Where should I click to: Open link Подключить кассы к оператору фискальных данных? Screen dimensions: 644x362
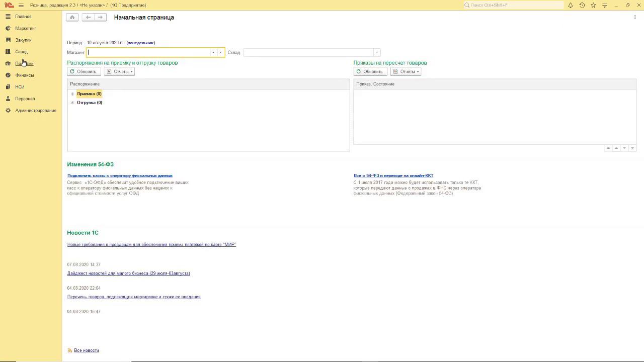tap(120, 175)
